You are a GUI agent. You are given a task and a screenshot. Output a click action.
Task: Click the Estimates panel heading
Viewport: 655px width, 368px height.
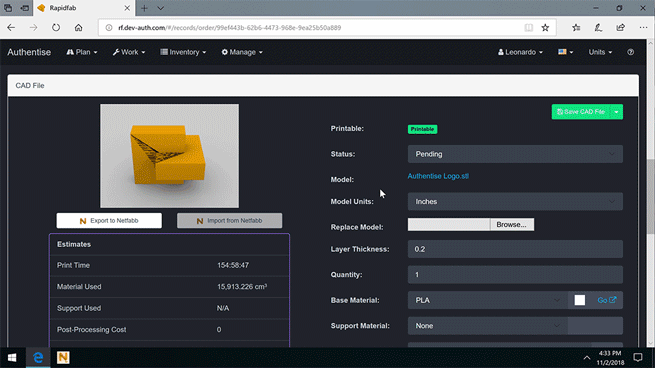[74, 244]
